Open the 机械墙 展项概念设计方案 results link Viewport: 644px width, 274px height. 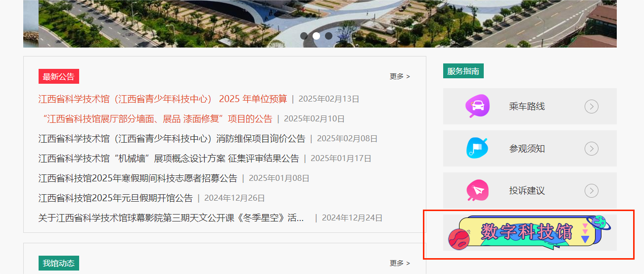[169, 158]
